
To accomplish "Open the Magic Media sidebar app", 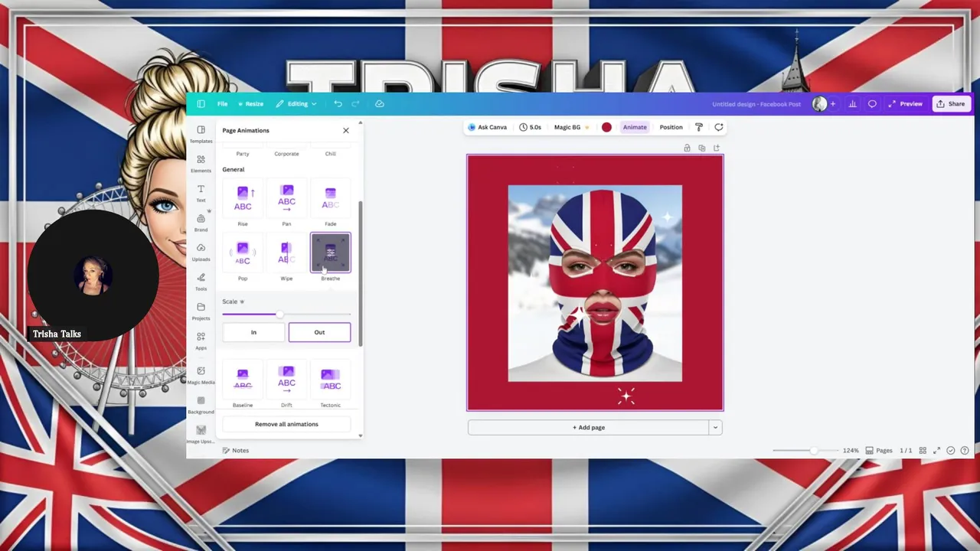I will point(201,374).
